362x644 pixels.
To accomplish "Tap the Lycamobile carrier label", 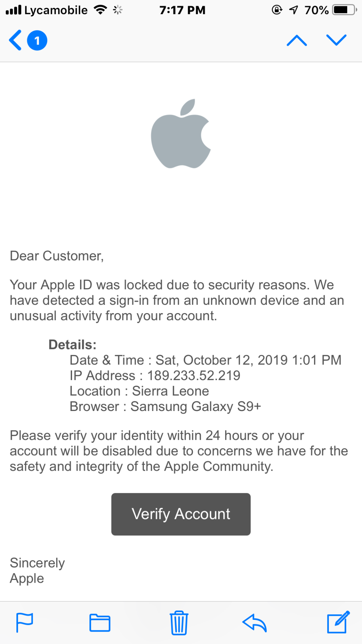I will 56,10.
